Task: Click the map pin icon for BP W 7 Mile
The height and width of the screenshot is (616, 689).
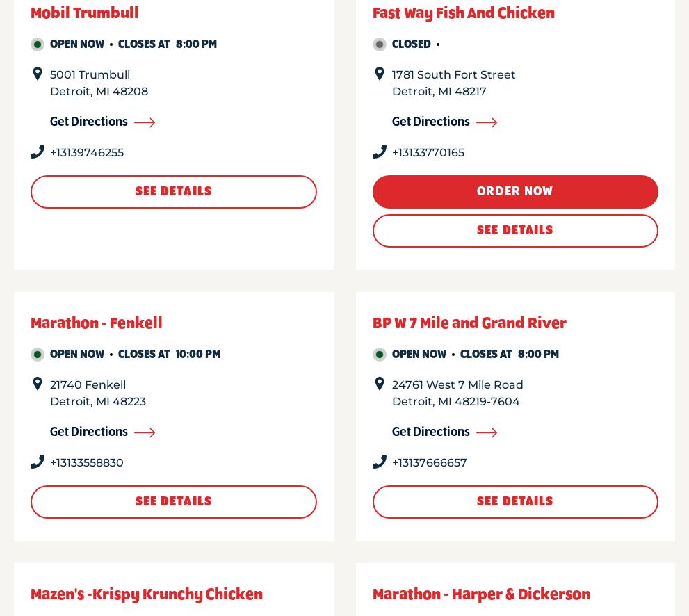Action: pos(380,384)
